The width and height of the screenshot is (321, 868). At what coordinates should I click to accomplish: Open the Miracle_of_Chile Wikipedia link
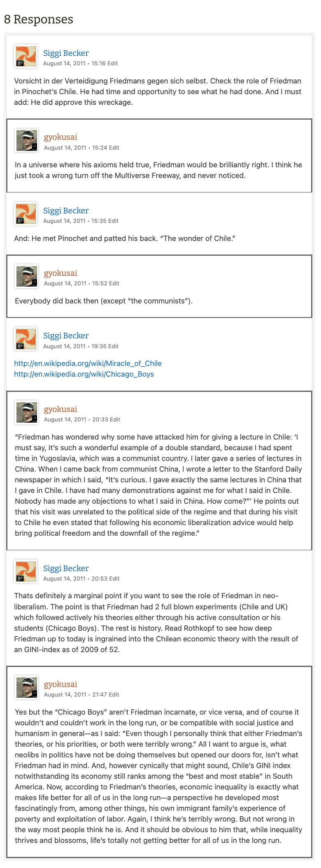pos(88,363)
